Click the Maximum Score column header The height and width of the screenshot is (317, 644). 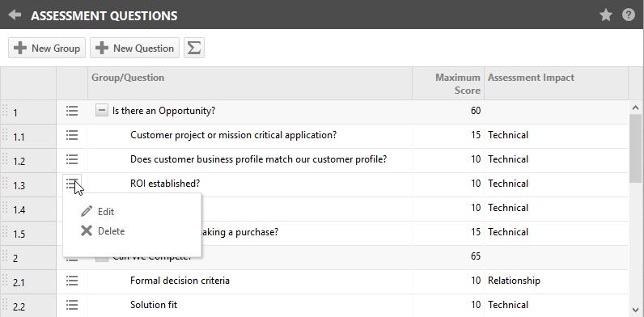tap(448, 83)
